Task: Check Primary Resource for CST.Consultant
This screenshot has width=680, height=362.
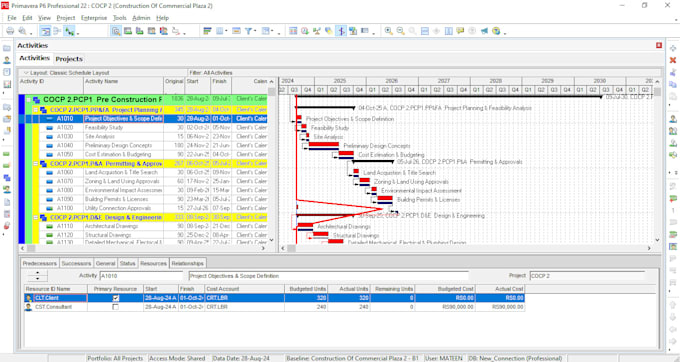Action: pos(115,307)
